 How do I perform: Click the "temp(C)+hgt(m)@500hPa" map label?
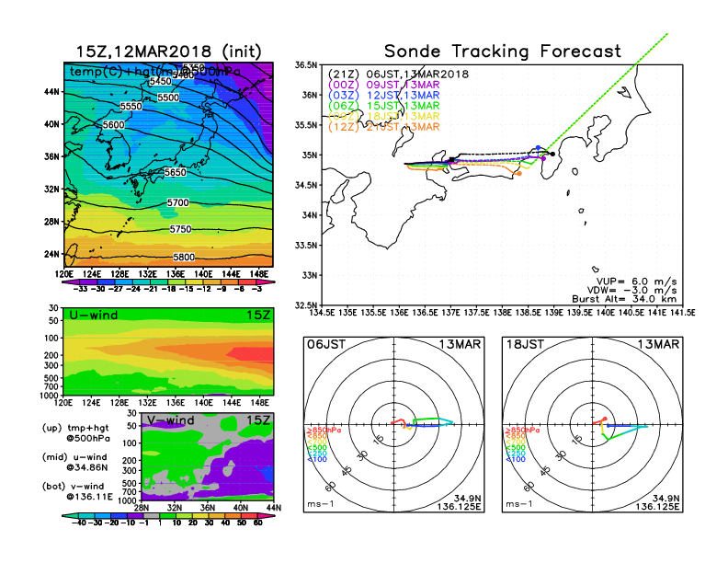pyautogui.click(x=154, y=72)
